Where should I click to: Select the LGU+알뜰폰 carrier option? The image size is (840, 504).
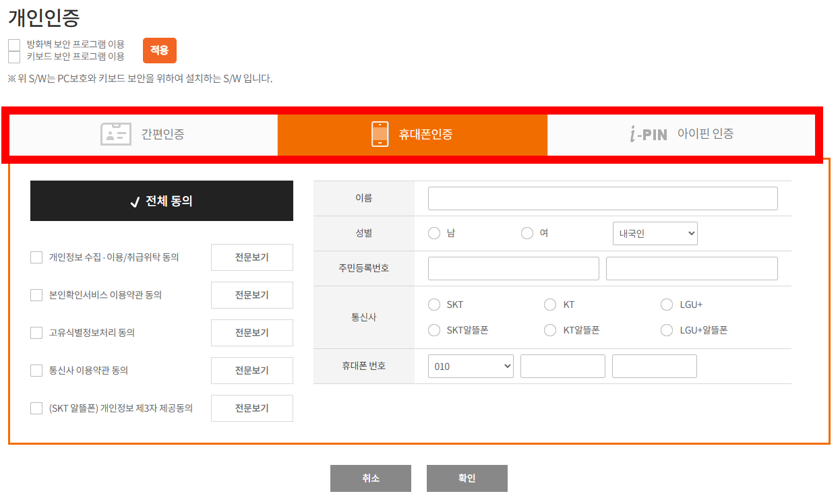(x=667, y=330)
